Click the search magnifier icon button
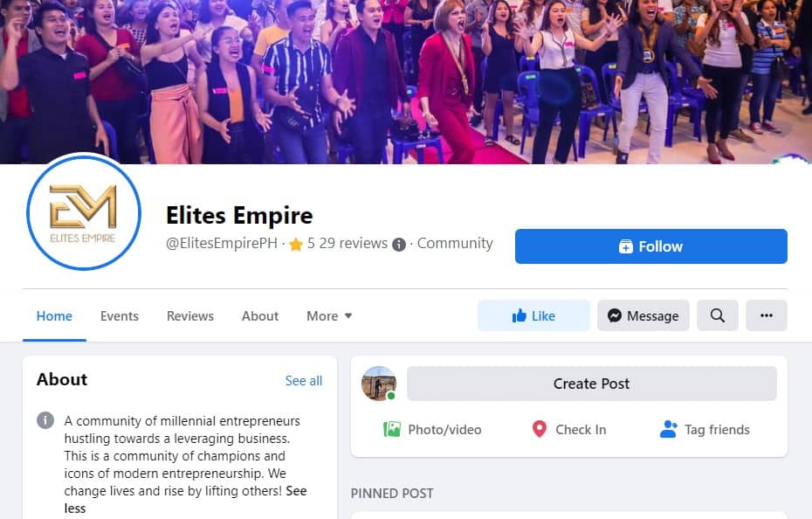Viewport: 812px width, 519px height. coord(717,315)
